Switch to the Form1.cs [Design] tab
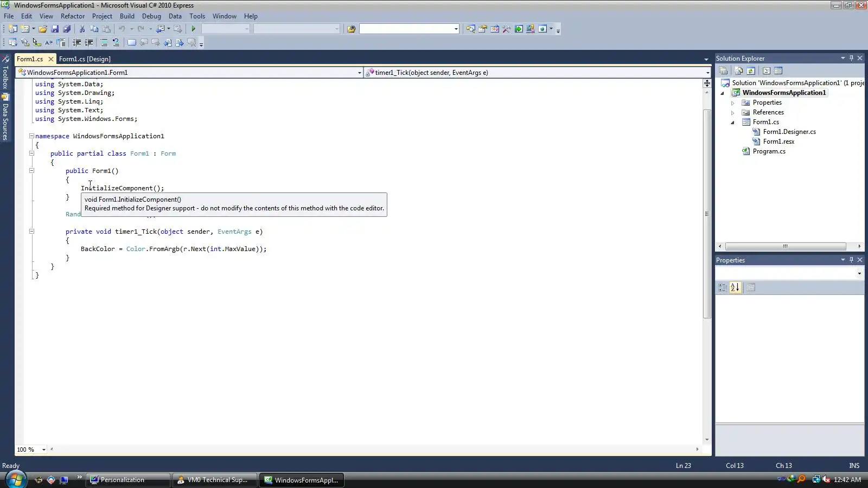Screen dimensions: 868x488 click(x=85, y=59)
